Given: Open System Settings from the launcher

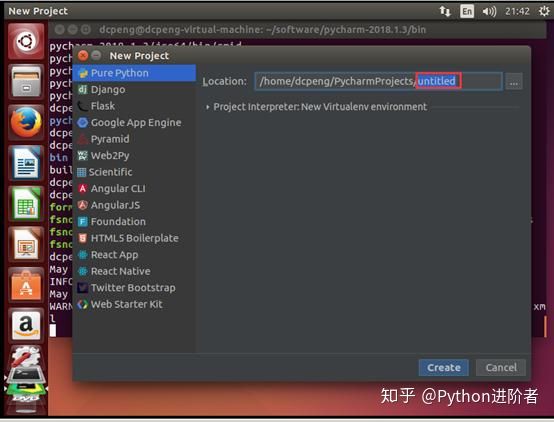Looking at the screenshot, I should (x=26, y=357).
